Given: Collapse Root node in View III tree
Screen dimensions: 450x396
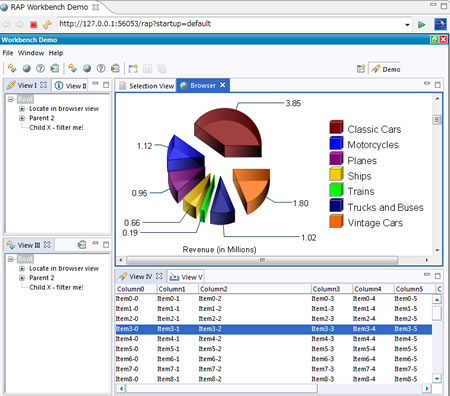Looking at the screenshot, I should (x=11, y=259).
